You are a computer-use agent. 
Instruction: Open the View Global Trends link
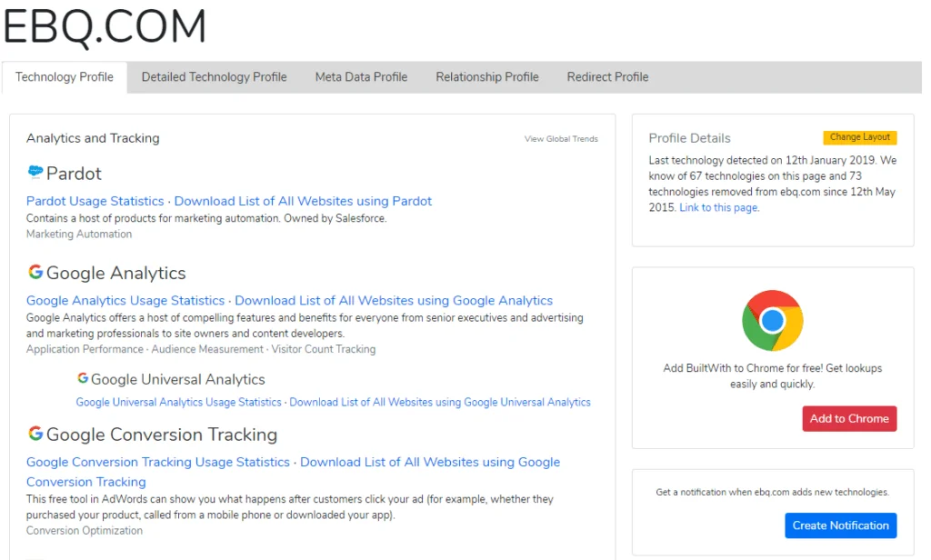pos(561,139)
